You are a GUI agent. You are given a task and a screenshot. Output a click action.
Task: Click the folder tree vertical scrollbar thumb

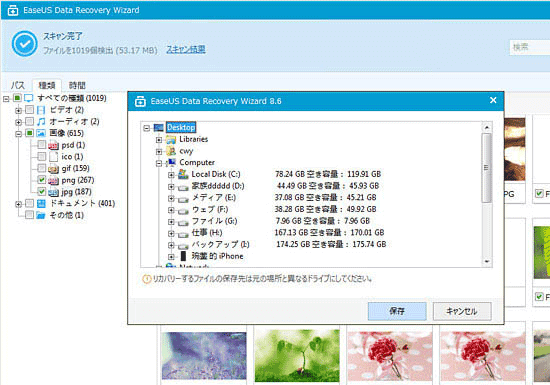487,168
